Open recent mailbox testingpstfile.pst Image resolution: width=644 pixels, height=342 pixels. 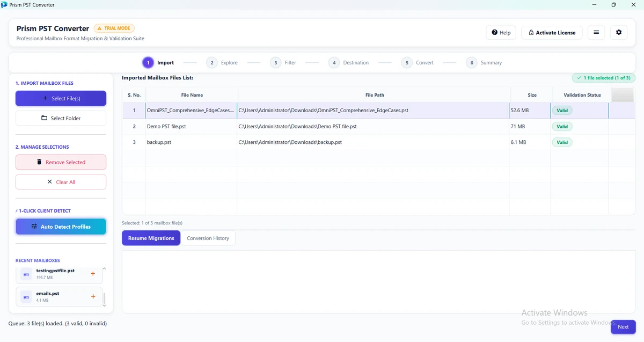[x=59, y=274]
